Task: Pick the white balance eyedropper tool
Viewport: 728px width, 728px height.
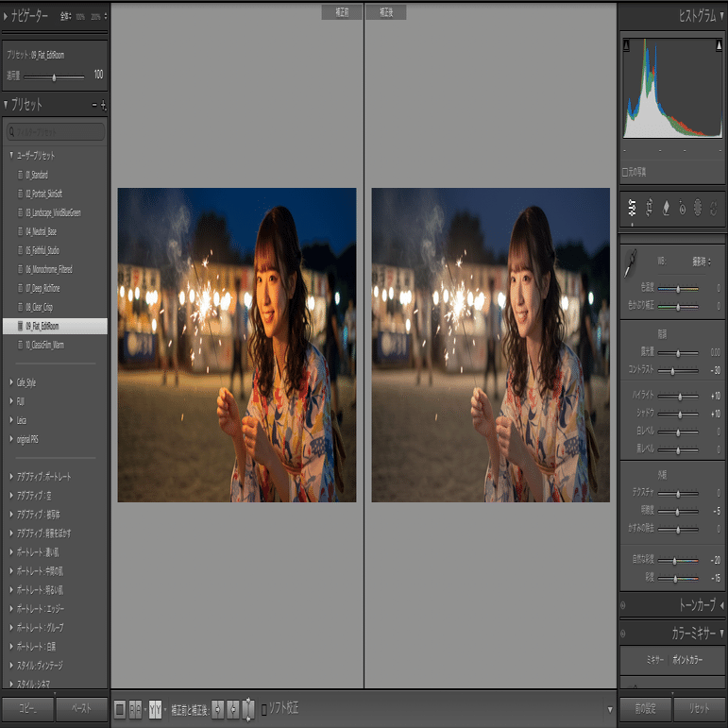Action: [x=631, y=263]
